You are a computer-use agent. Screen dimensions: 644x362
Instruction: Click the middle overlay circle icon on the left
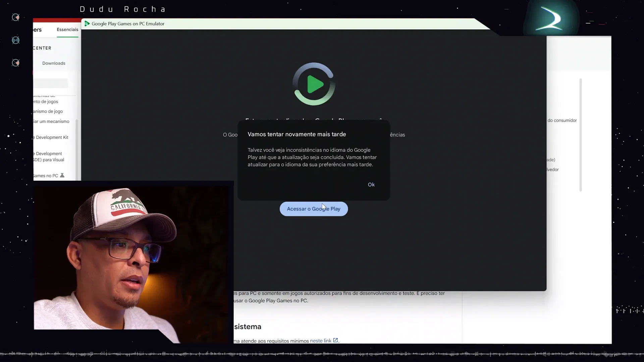15,40
